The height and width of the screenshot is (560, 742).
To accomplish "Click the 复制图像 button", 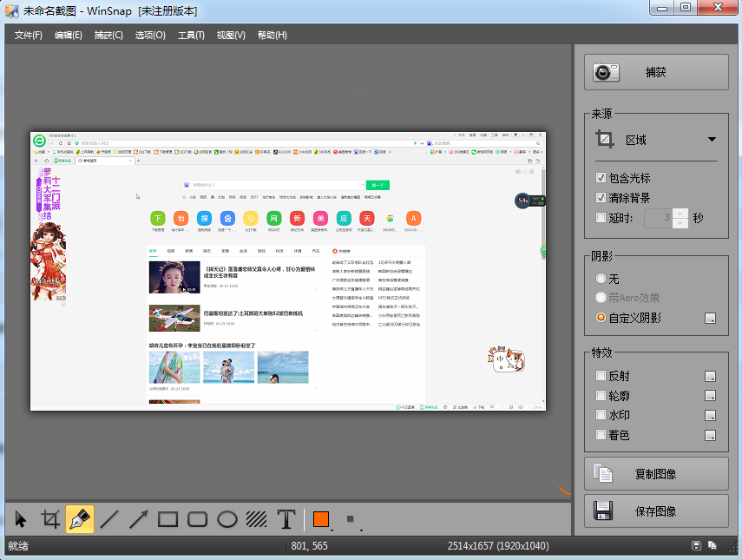I will (656, 474).
